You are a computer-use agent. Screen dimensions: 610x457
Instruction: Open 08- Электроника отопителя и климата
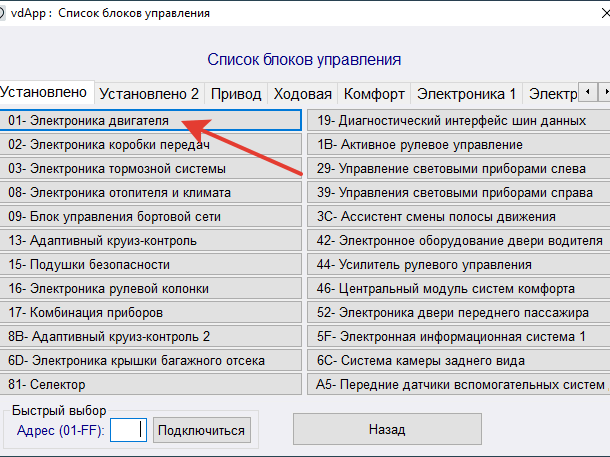pos(150,193)
